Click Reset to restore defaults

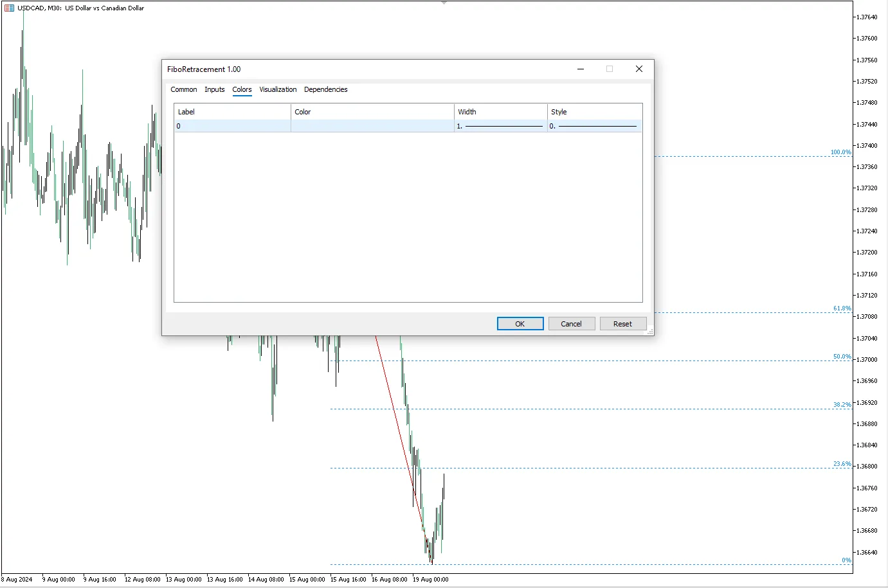(622, 324)
